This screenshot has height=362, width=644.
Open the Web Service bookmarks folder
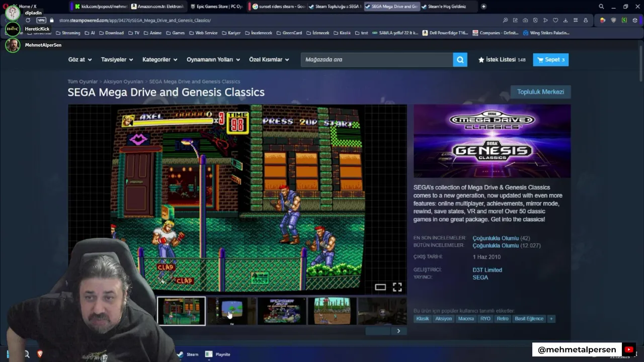click(203, 33)
